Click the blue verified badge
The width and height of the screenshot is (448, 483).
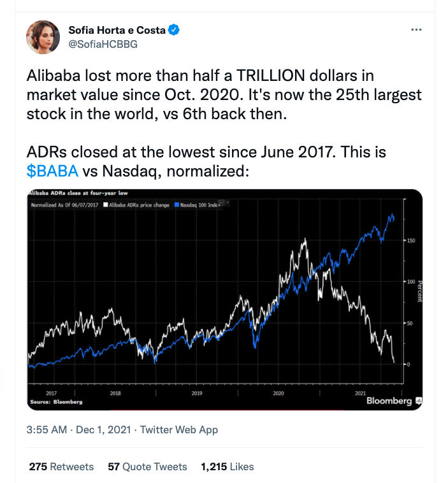173,30
